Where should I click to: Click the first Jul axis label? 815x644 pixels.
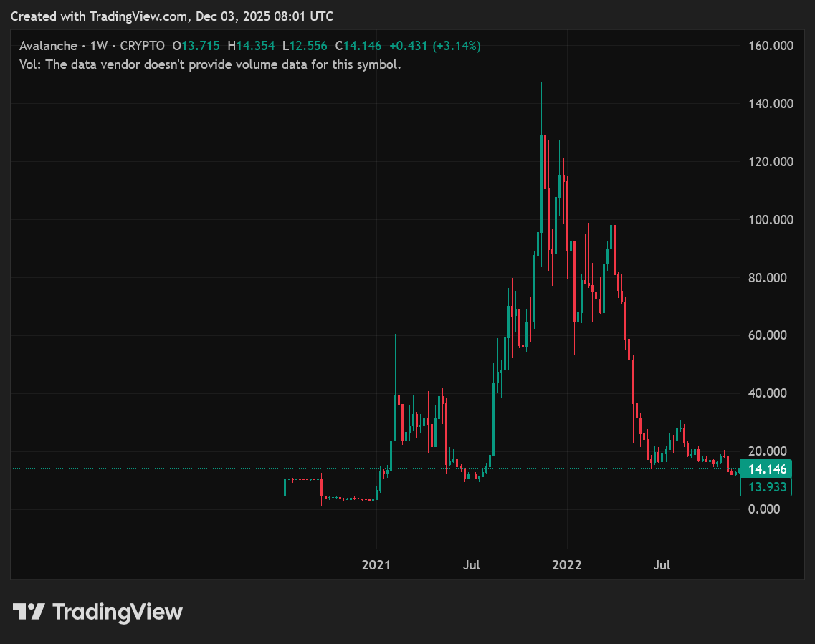coord(472,565)
